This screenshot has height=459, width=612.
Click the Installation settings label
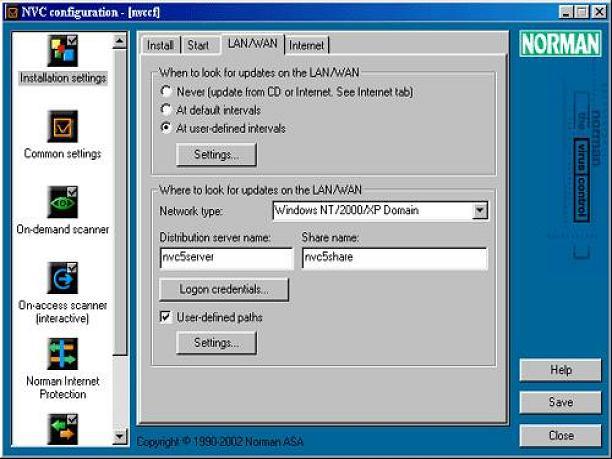pos(63,78)
